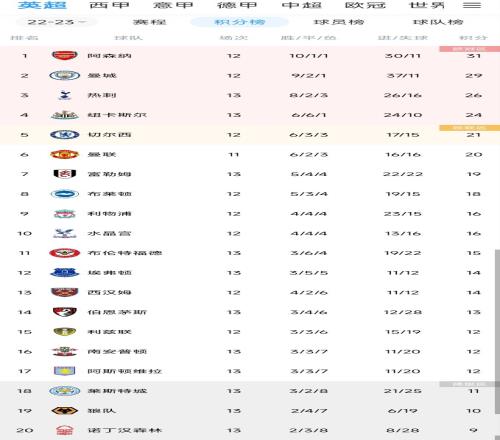Click the Aston Villa crest
This screenshot has width=500, height=440.
(x=65, y=371)
